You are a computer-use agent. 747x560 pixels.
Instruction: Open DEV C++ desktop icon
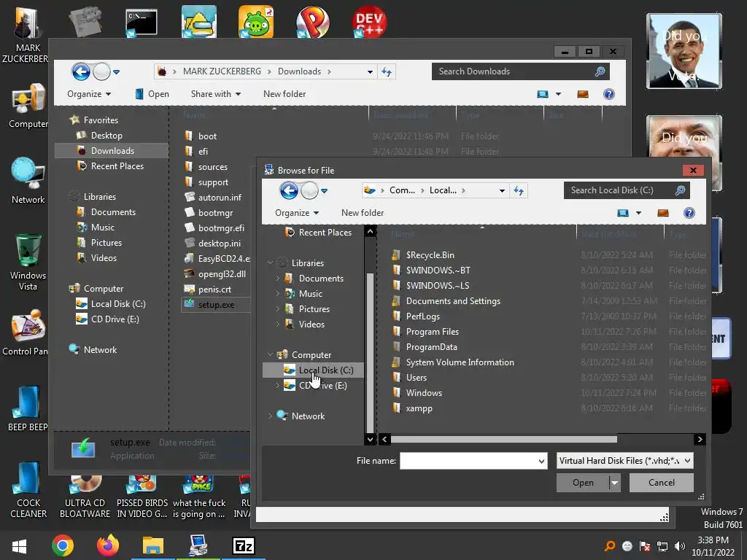(370, 21)
